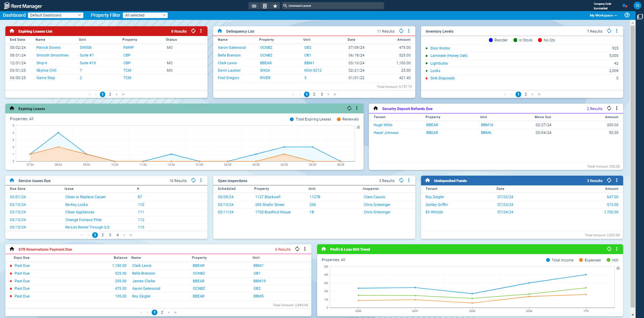The image size is (644, 318).
Task: Open Open Inspections kebab menu
Action: [409, 180]
